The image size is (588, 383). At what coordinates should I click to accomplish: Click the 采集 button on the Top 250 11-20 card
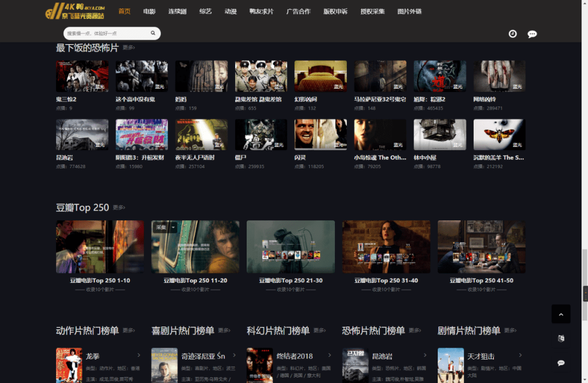coord(161,227)
